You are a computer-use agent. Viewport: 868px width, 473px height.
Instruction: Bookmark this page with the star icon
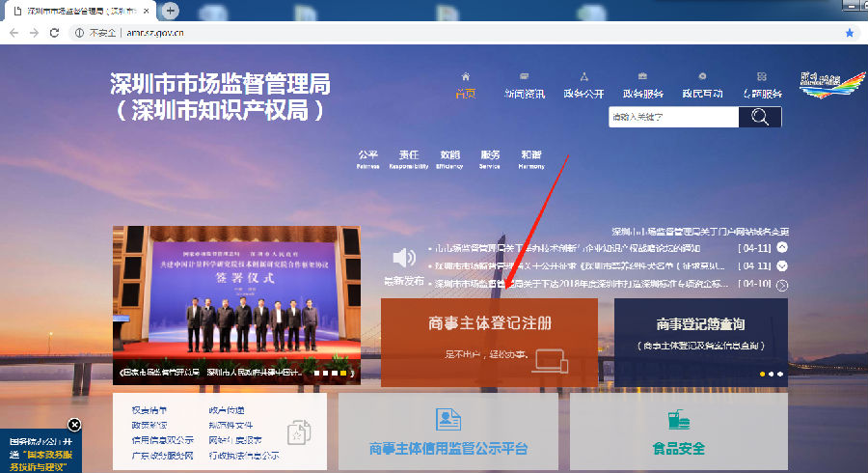point(850,32)
